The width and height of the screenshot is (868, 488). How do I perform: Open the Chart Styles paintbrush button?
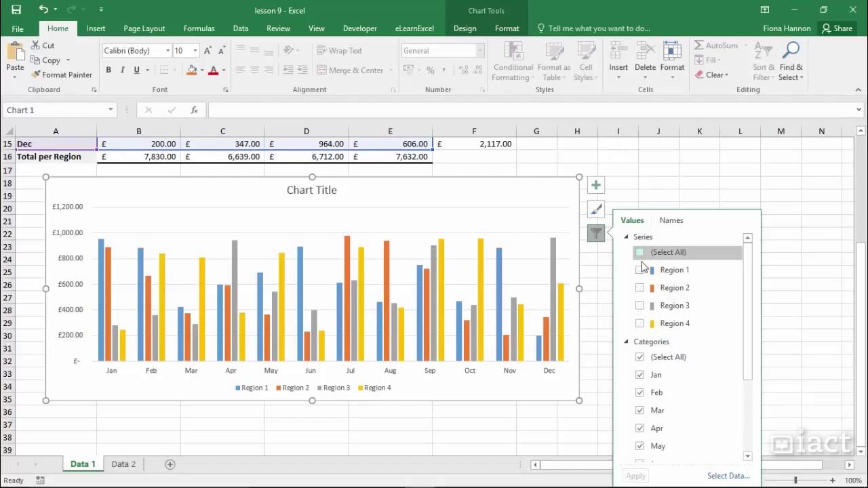click(595, 209)
